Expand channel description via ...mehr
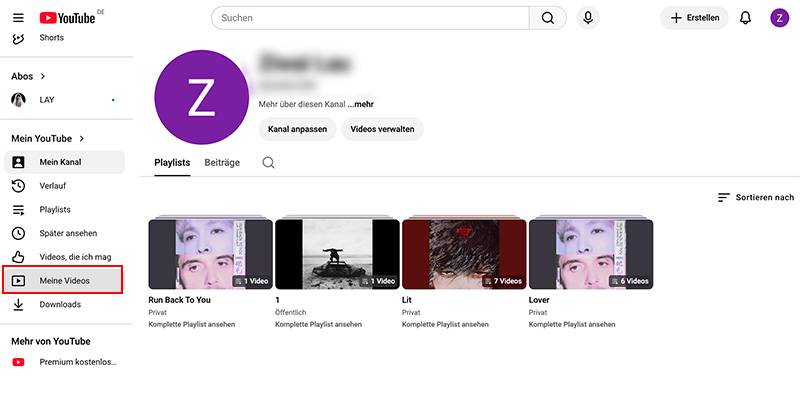 click(x=361, y=104)
